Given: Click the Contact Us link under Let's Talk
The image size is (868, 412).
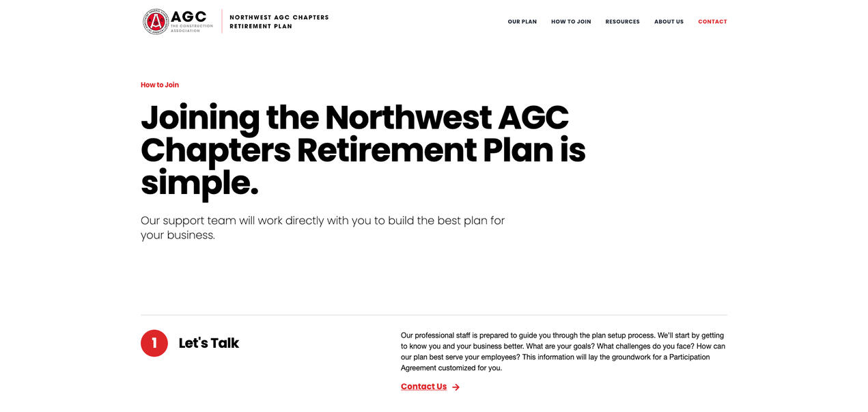Looking at the screenshot, I should (423, 387).
